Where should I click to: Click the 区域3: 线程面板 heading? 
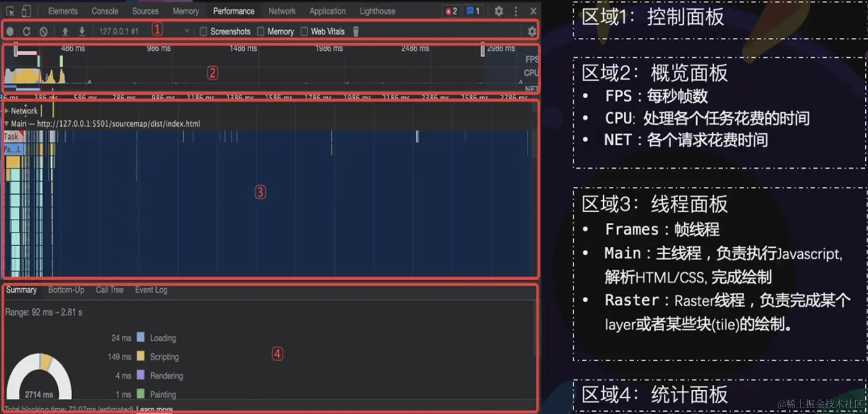click(x=655, y=204)
